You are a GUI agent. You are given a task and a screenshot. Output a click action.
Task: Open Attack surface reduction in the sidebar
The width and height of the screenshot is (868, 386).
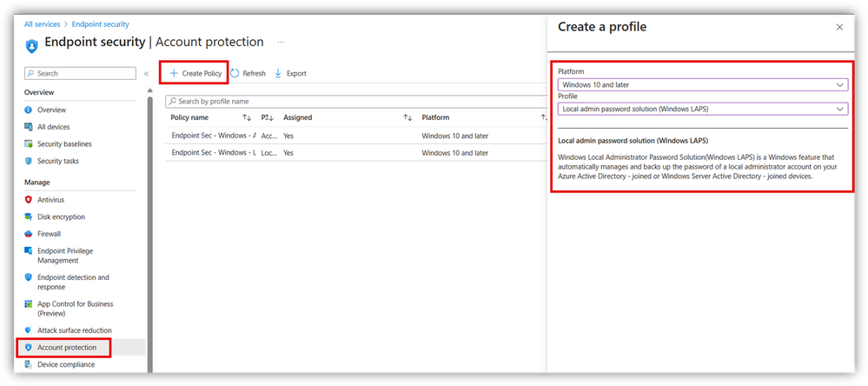74,330
